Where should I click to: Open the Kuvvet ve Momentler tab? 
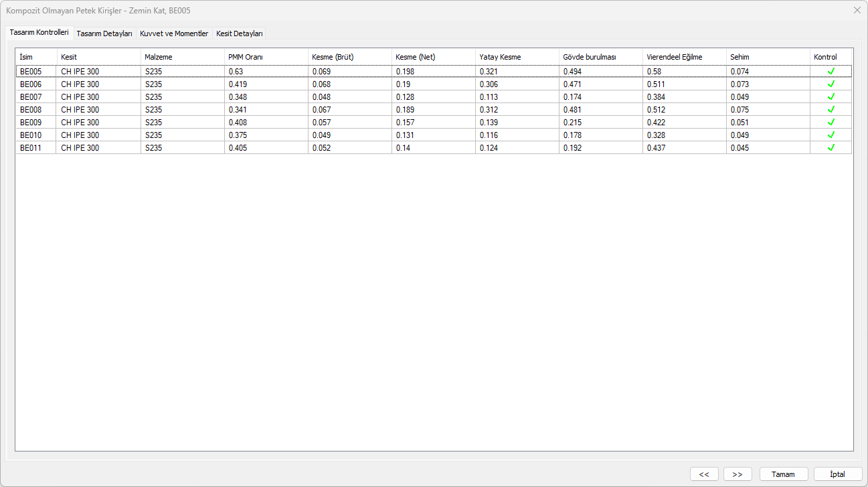pos(174,33)
